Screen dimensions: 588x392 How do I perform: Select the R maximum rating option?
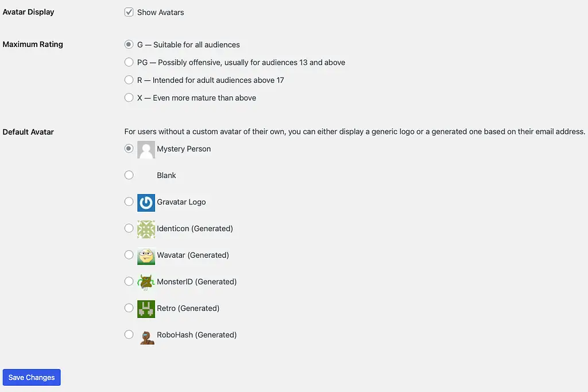pos(129,80)
